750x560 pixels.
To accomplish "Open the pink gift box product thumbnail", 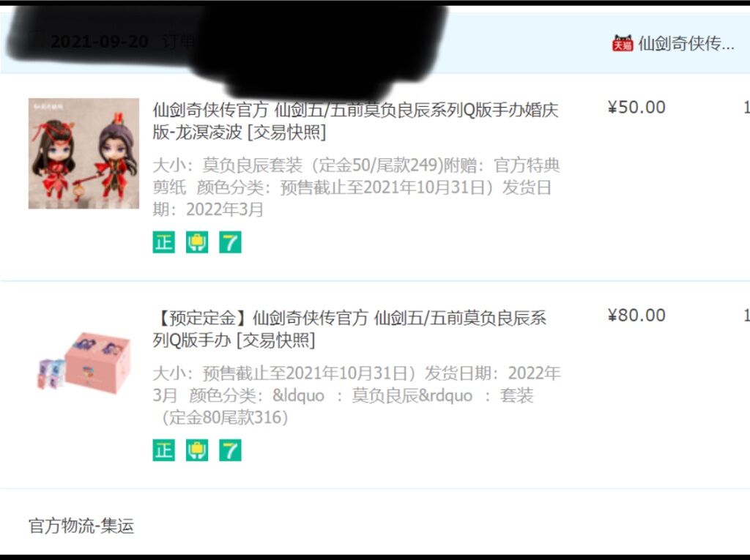I will 83,362.
